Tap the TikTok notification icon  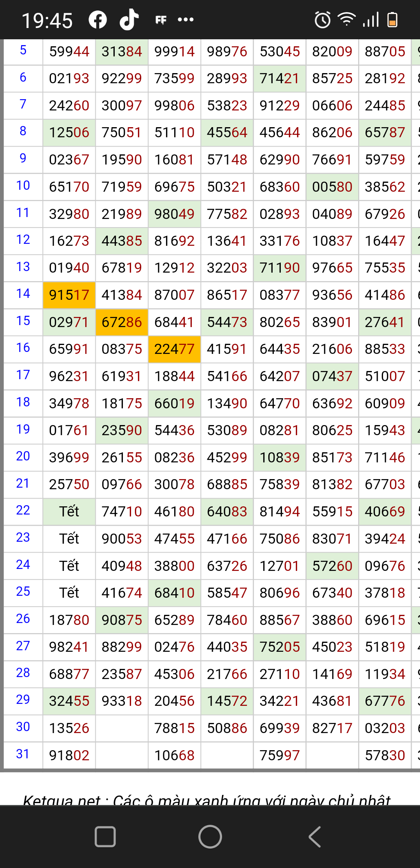pos(129,20)
